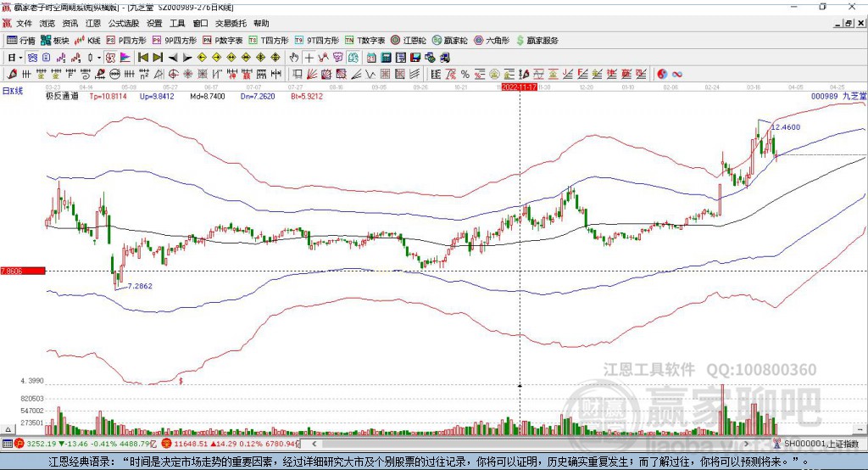The width and height of the screenshot is (868, 470).
Task: Open the calculator icon
Action: coord(386,58)
